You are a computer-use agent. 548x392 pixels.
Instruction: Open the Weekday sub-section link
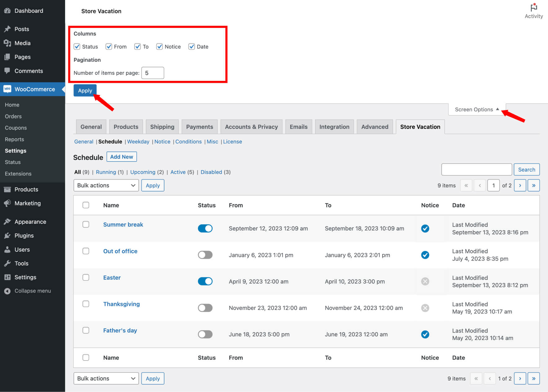[x=138, y=142]
